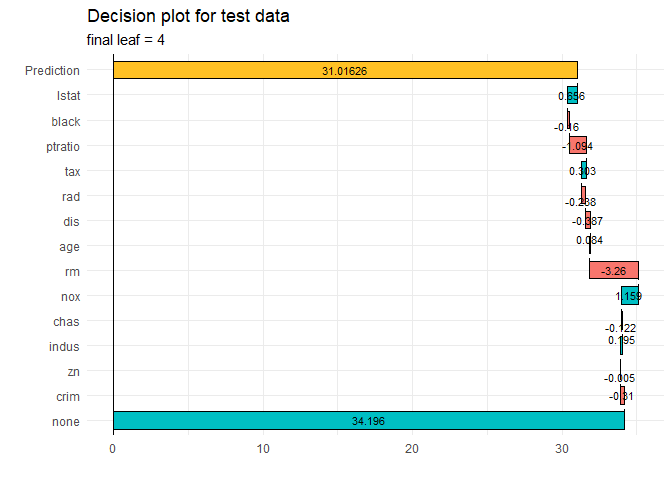Click the 31.01626 value label
672x480 pixels.
(x=345, y=71)
